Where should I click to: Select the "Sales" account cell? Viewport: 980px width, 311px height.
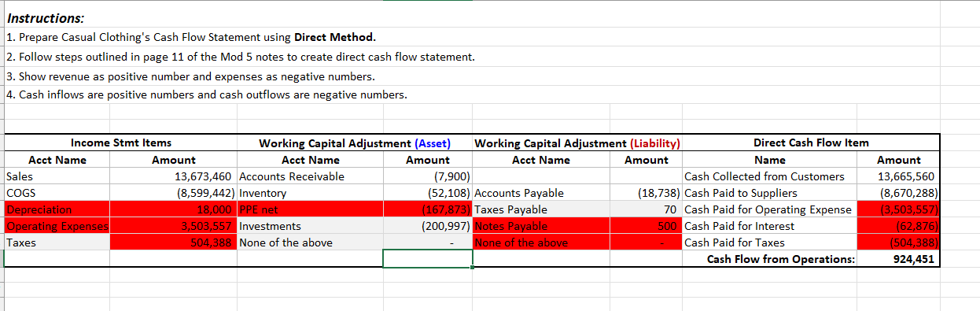point(57,176)
